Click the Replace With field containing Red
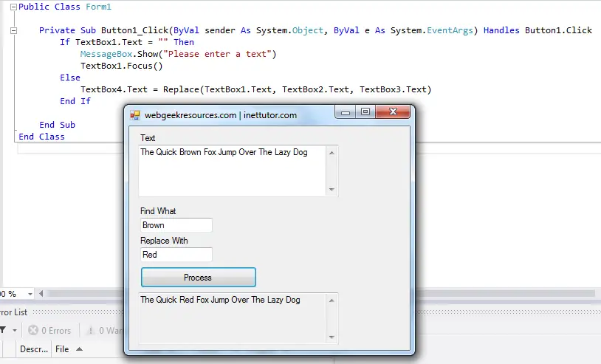This screenshot has width=601, height=364. 176,255
